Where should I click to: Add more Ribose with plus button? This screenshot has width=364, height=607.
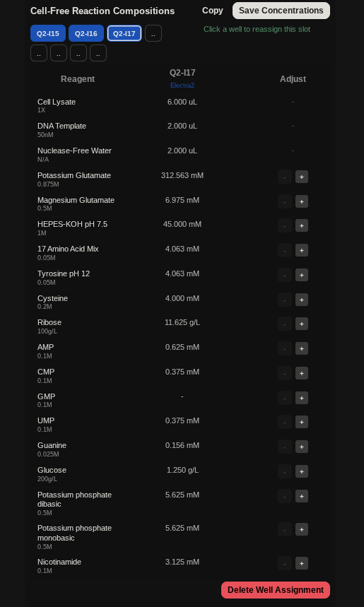[x=302, y=324]
